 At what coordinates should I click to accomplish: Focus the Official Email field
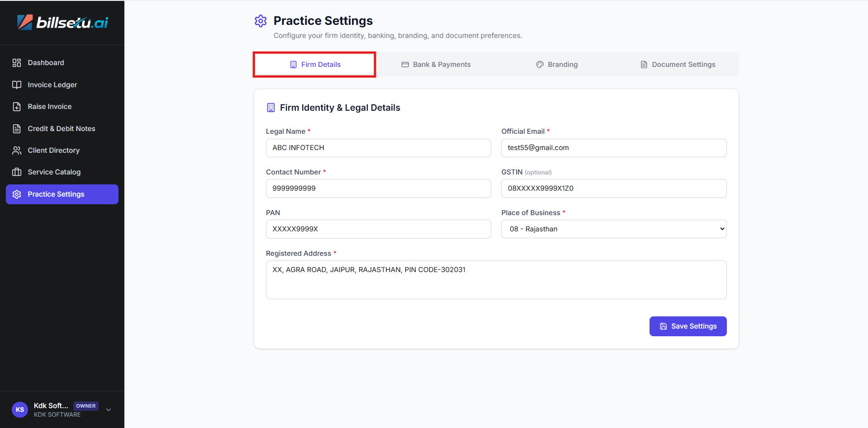coord(613,148)
